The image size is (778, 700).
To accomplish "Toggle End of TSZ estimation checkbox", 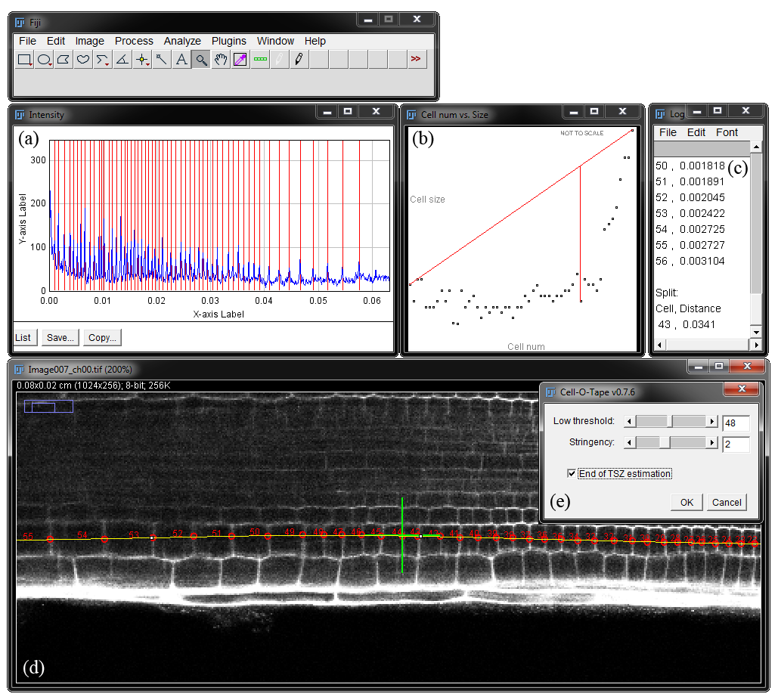I will (572, 473).
